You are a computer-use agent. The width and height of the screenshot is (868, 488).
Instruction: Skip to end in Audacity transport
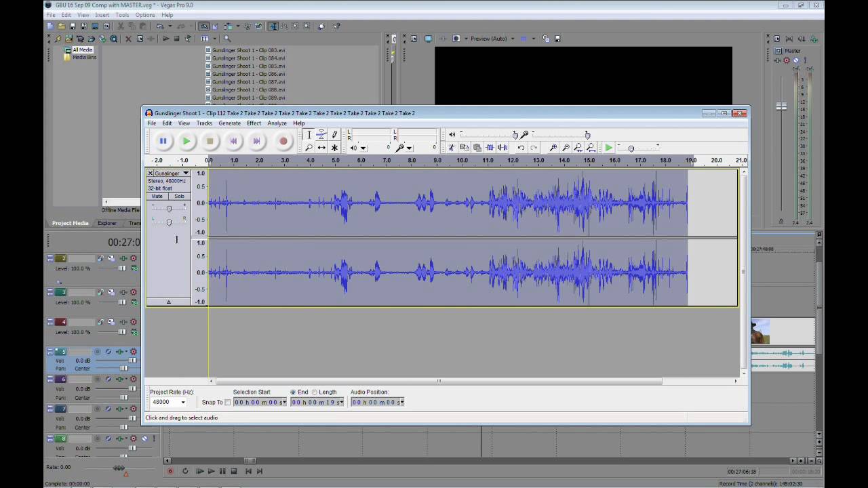256,141
